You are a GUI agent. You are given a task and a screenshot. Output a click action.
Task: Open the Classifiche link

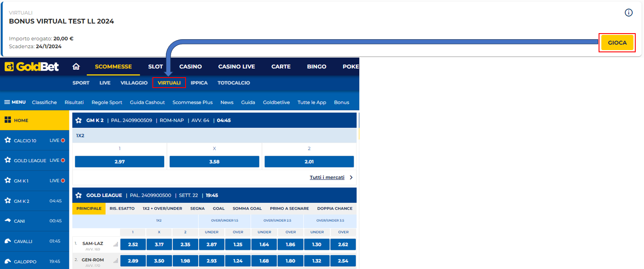[x=45, y=102]
